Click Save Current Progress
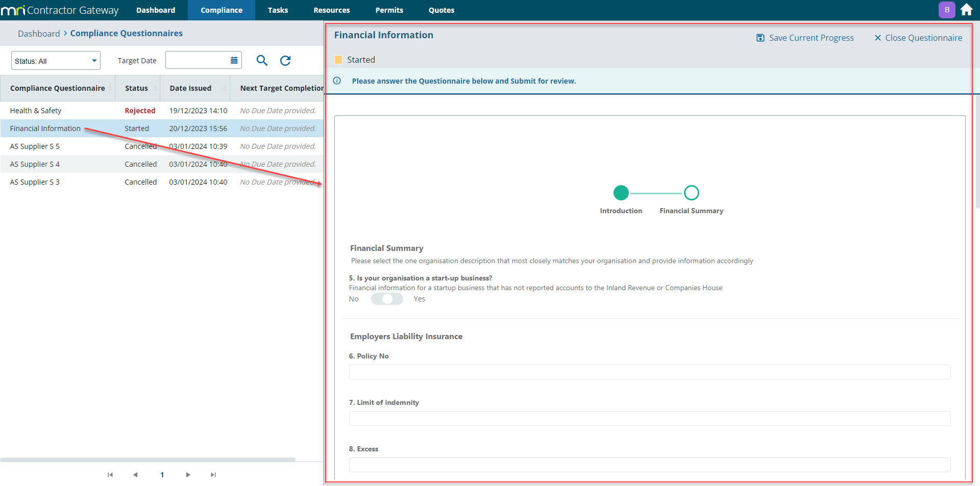 click(x=805, y=38)
